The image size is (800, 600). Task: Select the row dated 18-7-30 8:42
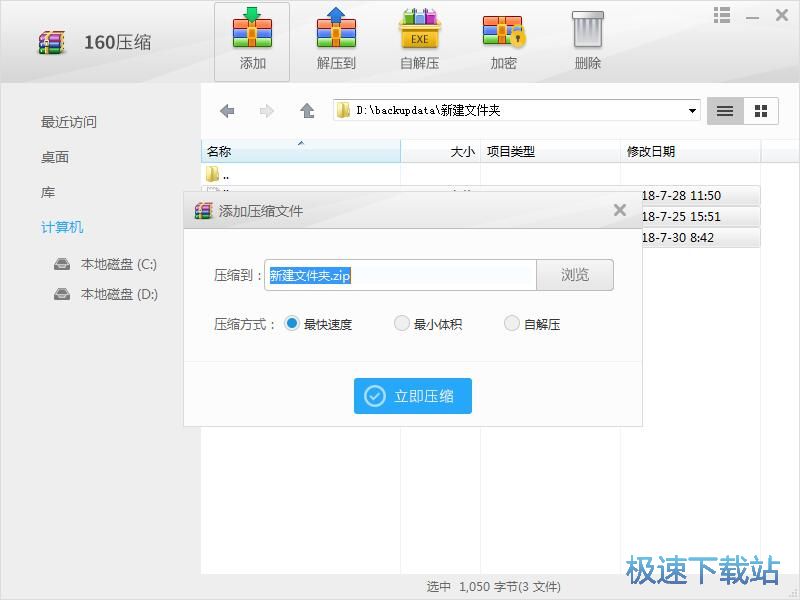[x=701, y=238]
